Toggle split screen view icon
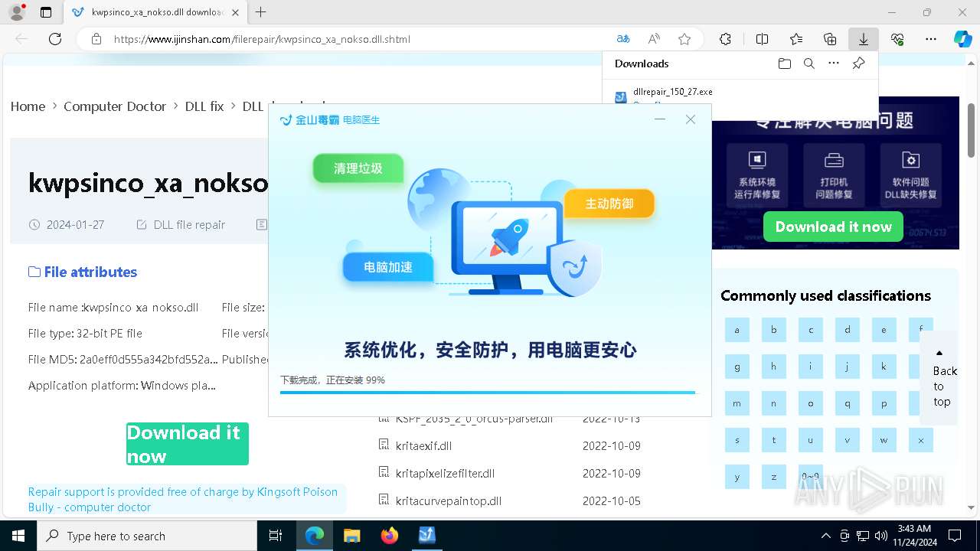The width and height of the screenshot is (980, 551). (762, 39)
